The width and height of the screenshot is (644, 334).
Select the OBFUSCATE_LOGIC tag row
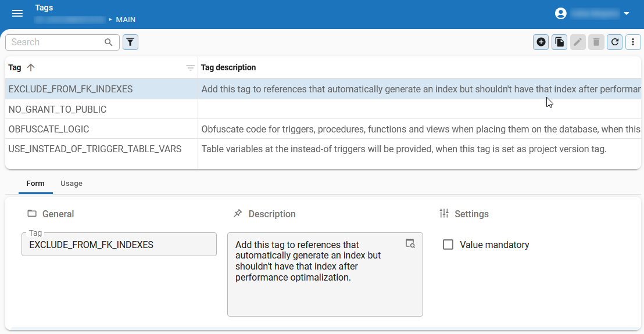pos(49,129)
